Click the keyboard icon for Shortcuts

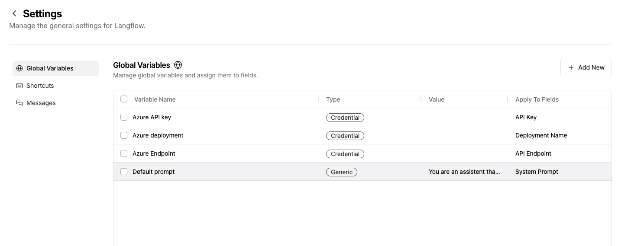(19, 86)
